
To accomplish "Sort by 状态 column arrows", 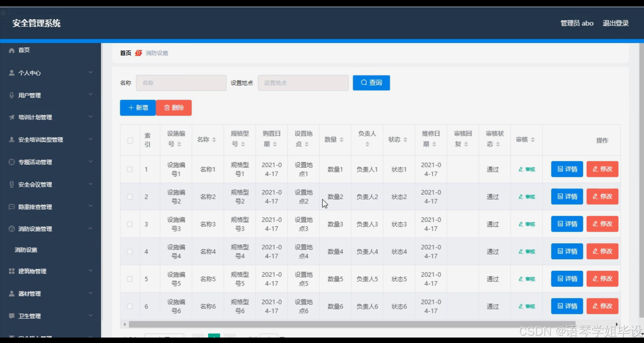I will (405, 140).
